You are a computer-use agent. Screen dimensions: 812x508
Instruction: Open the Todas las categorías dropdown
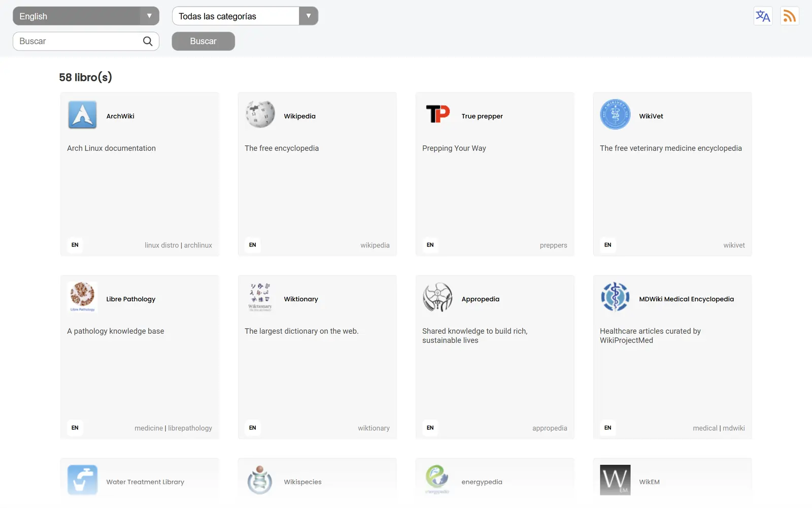point(245,16)
